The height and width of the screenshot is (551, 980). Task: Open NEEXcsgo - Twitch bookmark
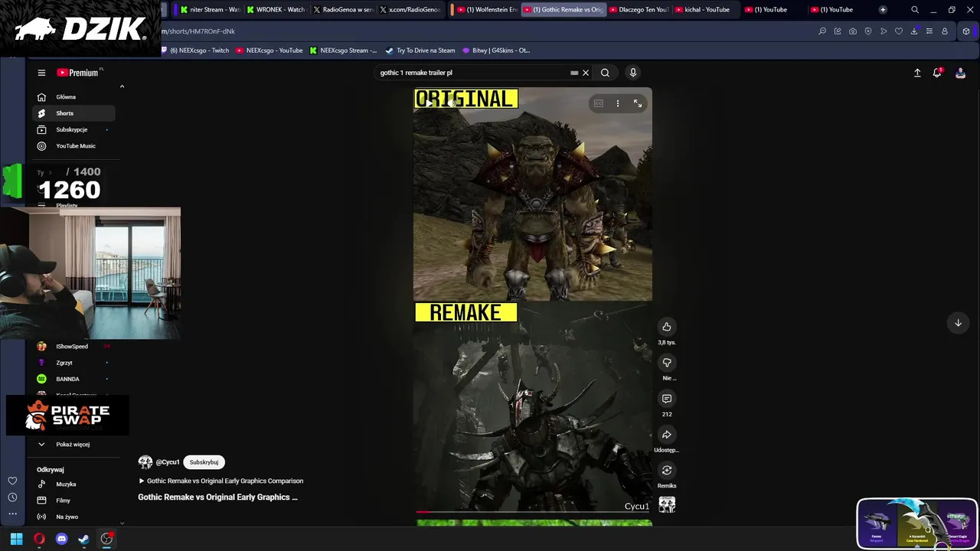click(x=194, y=51)
